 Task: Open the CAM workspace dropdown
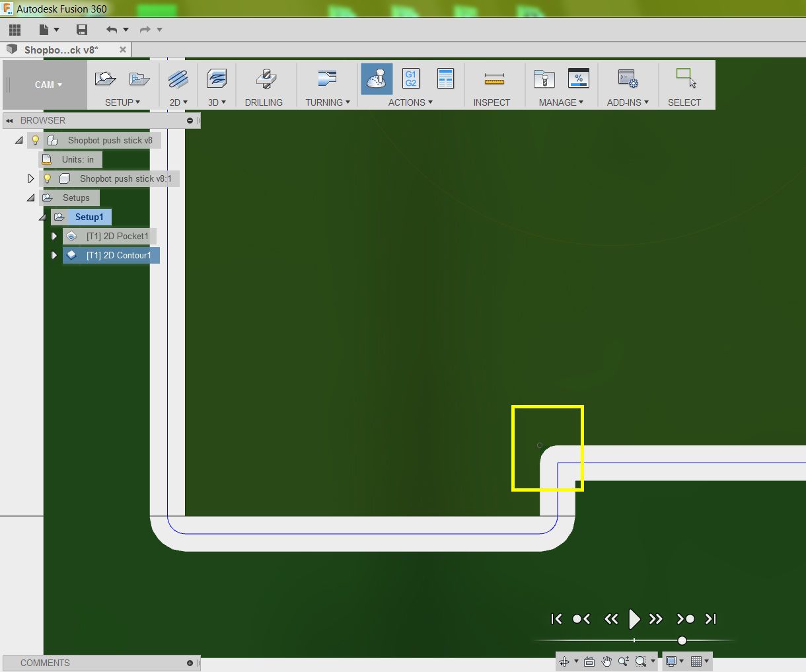48,85
